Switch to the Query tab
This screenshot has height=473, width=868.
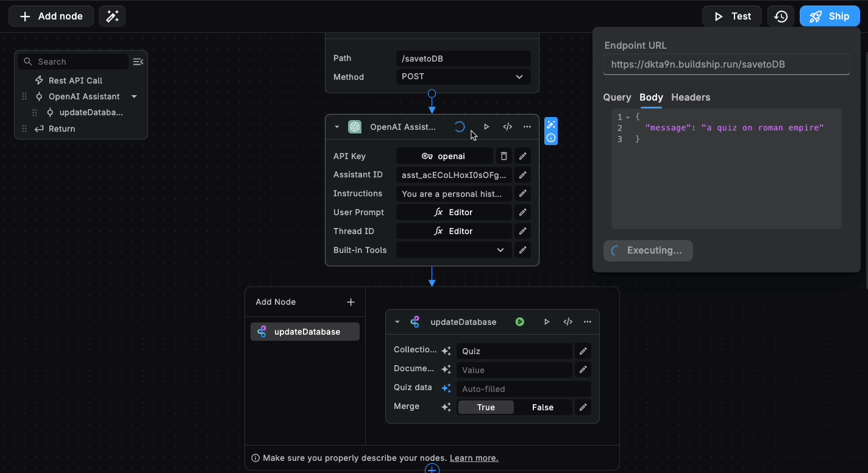(x=617, y=97)
